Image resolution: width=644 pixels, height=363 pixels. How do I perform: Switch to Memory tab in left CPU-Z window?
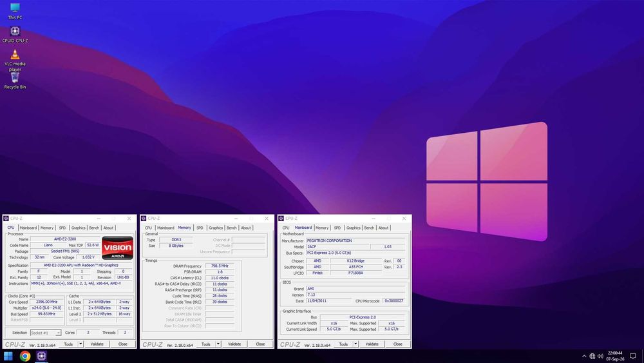tap(47, 228)
